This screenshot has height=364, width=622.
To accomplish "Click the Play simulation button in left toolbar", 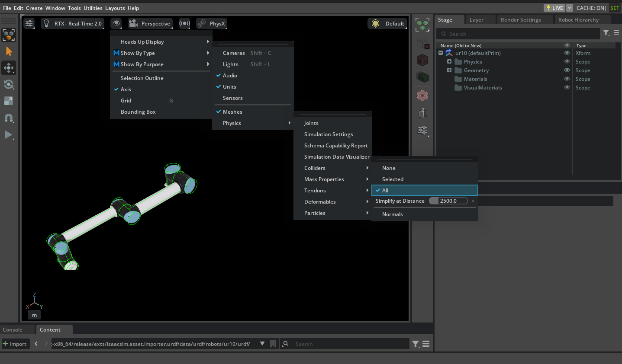I will tap(8, 135).
